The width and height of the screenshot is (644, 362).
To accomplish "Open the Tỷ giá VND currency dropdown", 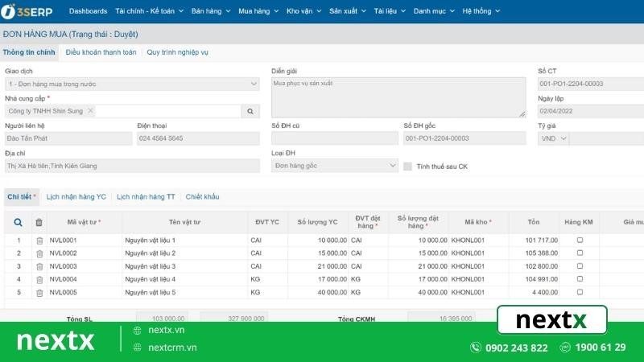I will pos(562,138).
